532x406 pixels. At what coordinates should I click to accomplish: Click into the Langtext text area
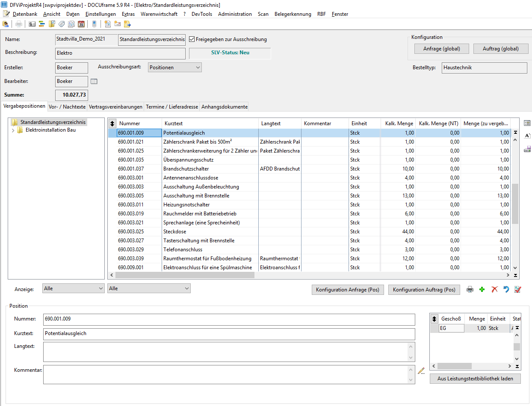tap(225, 352)
